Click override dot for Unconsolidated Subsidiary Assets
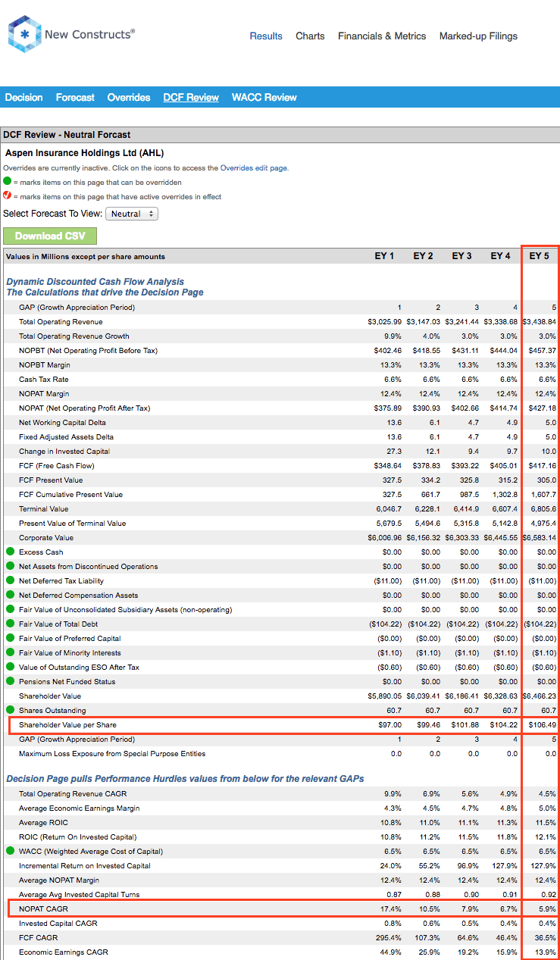The height and width of the screenshot is (960, 560). pos(10,609)
